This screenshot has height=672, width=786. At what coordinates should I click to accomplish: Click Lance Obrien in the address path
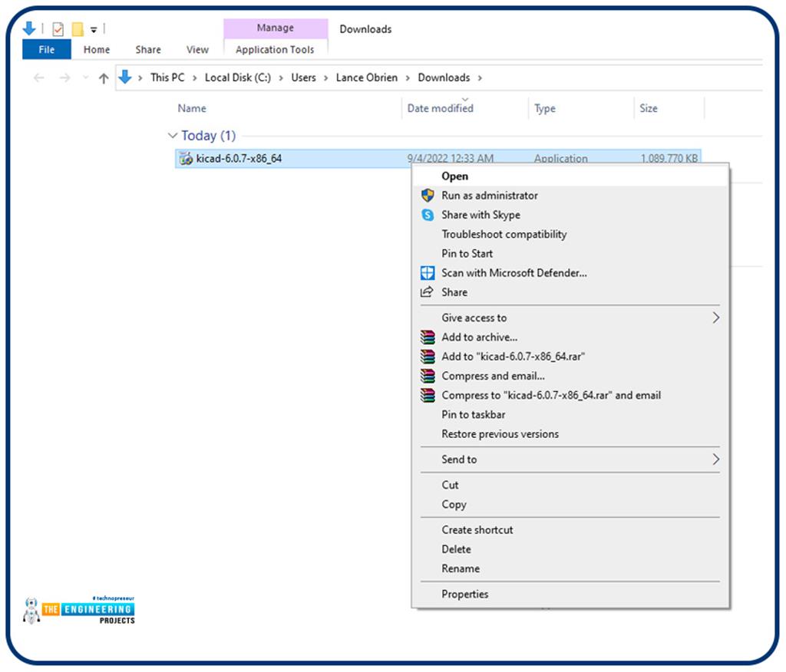pos(366,77)
